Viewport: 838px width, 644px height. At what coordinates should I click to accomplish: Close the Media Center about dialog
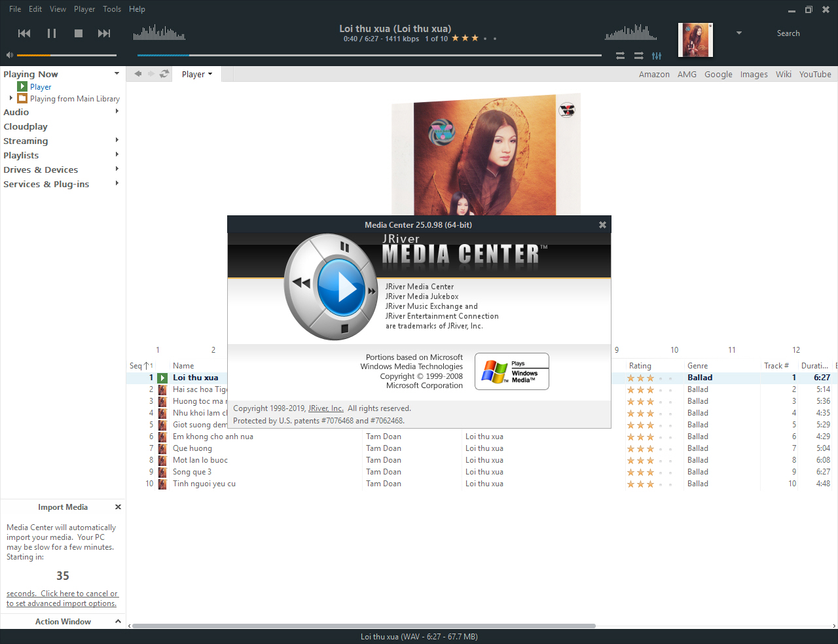(x=602, y=224)
